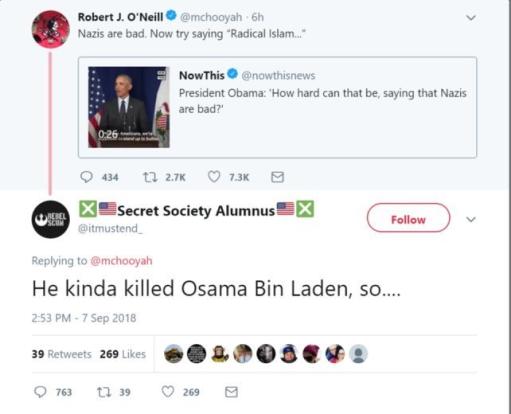The width and height of the screenshot is (511, 414).
Task: Retweet the reply with 39 retweets
Action: (104, 392)
